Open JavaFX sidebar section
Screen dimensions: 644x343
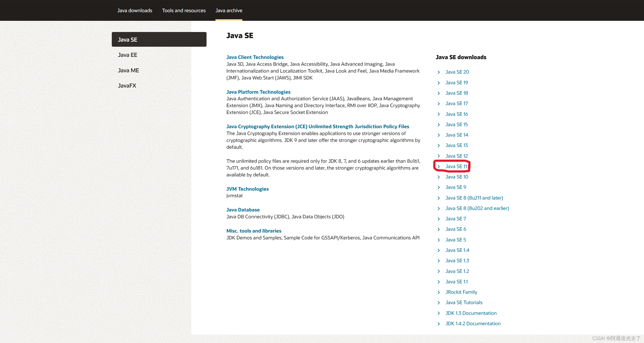(x=127, y=86)
